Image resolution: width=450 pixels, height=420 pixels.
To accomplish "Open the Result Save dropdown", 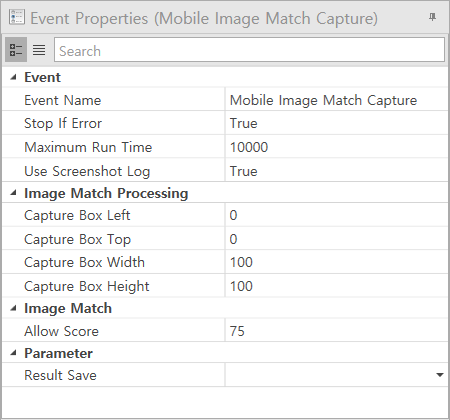I will pos(440,375).
